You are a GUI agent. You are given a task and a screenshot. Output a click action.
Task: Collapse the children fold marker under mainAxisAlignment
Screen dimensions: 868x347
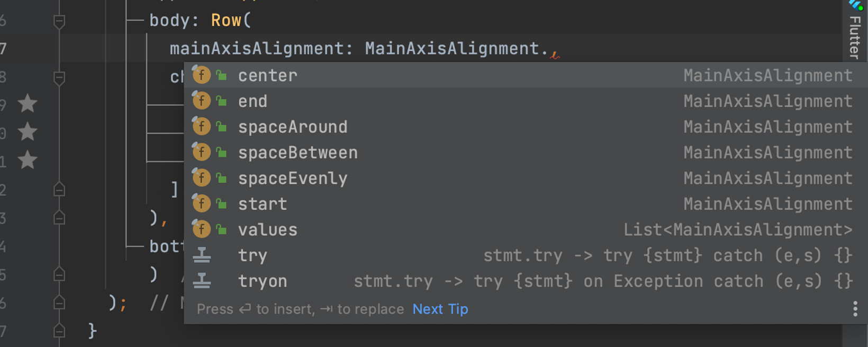(x=59, y=78)
